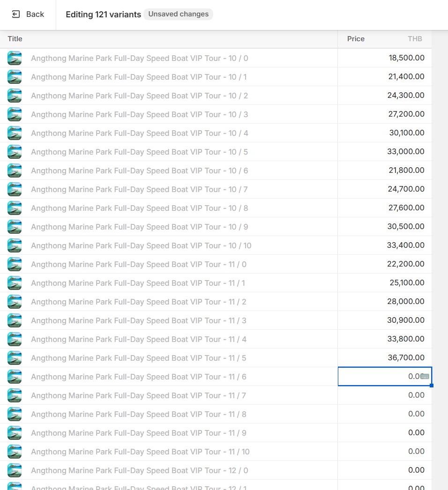Select price 36,700.00 for variant 11 / 5
The width and height of the screenshot is (448, 490).
384,358
